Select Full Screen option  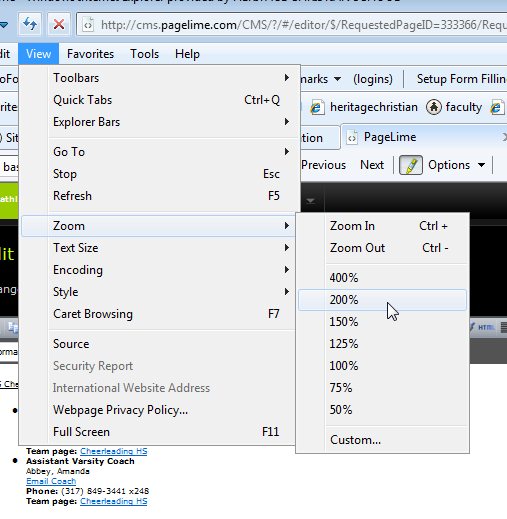coord(158,432)
